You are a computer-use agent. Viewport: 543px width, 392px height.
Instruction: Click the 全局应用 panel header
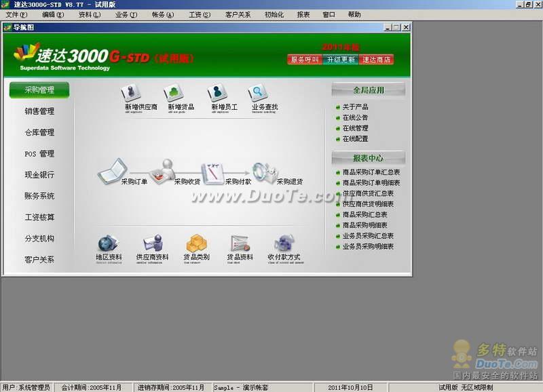coord(369,90)
